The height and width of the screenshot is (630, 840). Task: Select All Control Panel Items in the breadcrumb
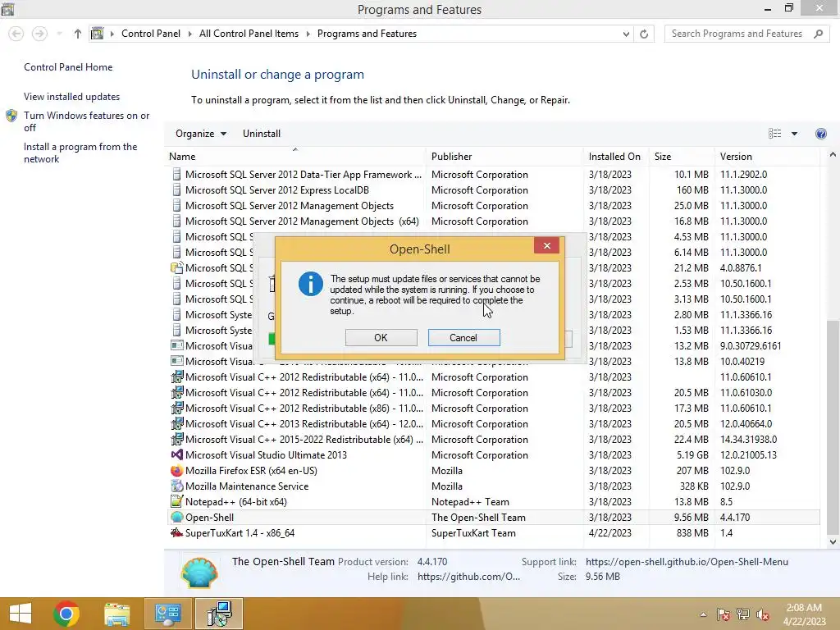pos(249,34)
